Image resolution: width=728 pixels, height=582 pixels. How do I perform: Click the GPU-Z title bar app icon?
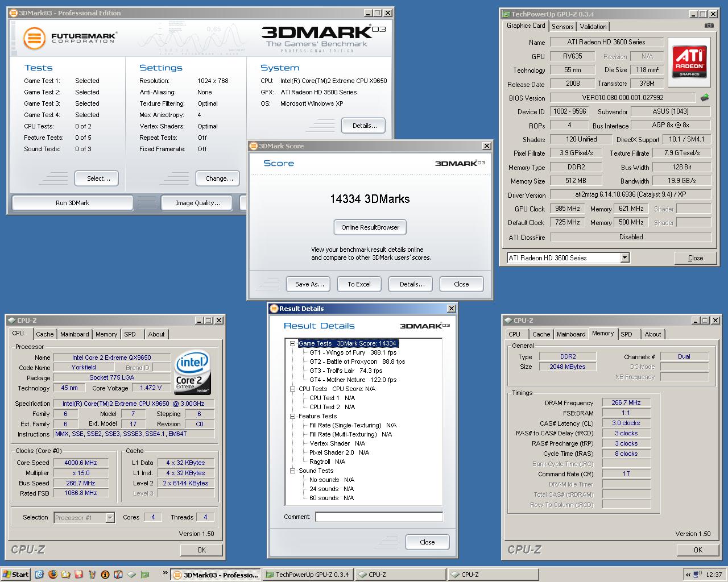[506, 14]
